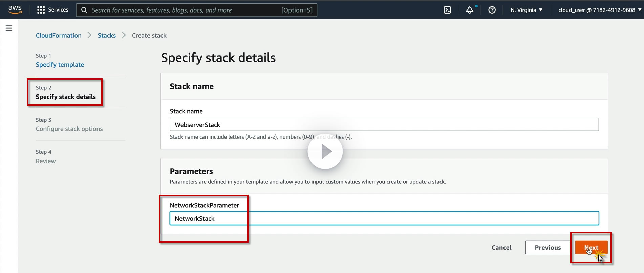Go to CloudFormation breadcrumb link

(x=59, y=35)
